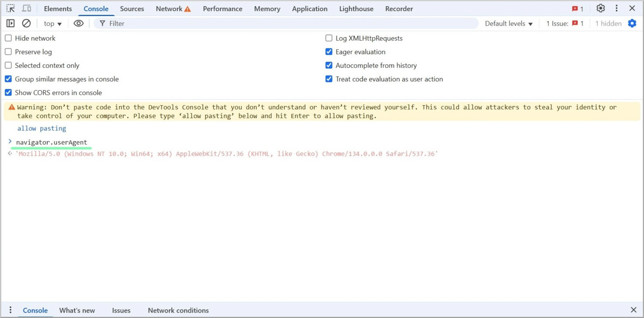Viewport: 644px width, 318px height.
Task: Switch to the Issues drawer tab
Action: tap(121, 310)
